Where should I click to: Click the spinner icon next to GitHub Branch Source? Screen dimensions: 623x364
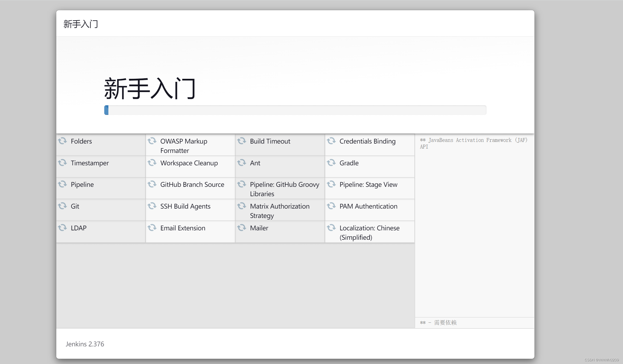[152, 184]
